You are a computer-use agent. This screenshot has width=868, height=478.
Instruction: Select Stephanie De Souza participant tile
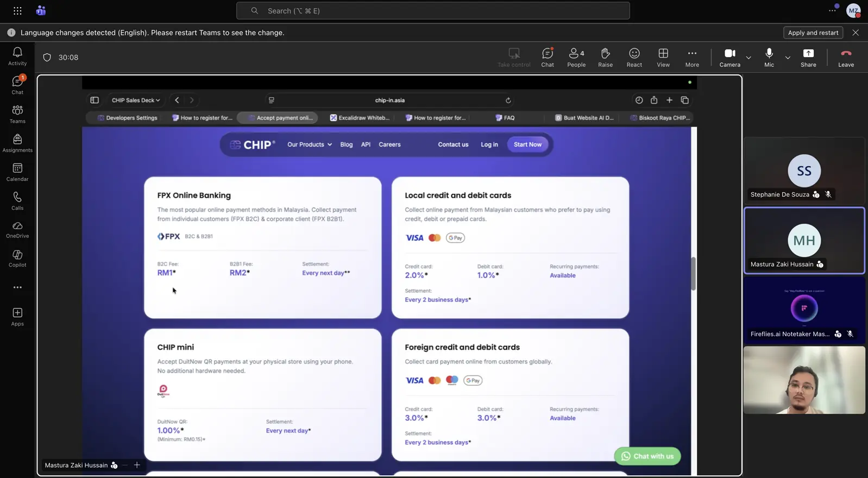pos(804,171)
